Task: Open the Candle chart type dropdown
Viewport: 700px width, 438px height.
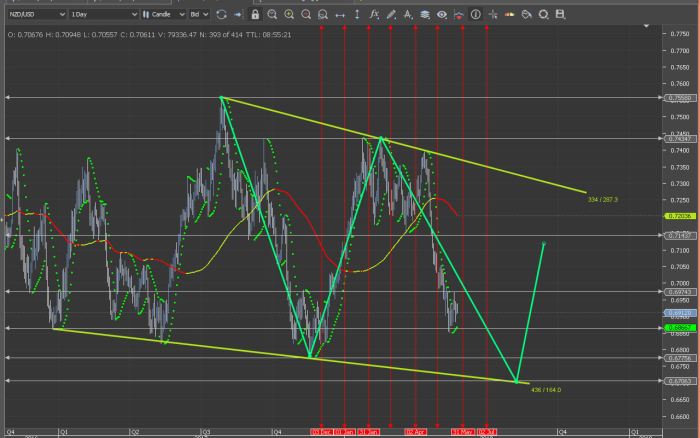Action: coord(163,14)
